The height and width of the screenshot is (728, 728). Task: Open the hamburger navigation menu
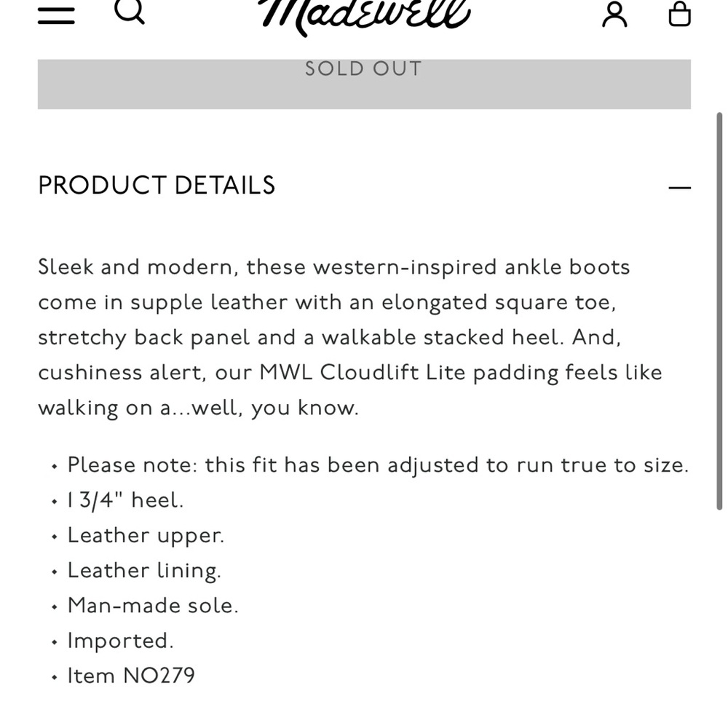56,15
